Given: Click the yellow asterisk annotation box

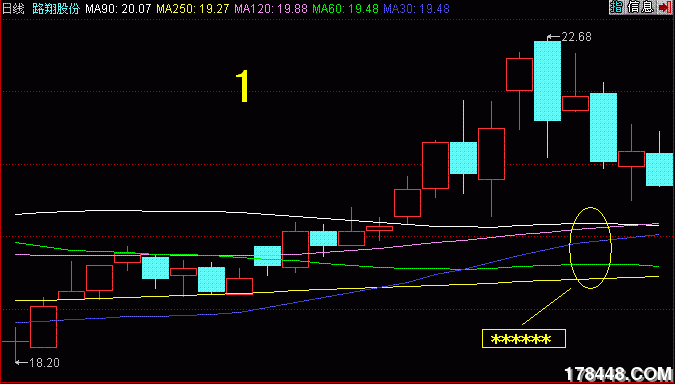Looking at the screenshot, I should click(x=523, y=339).
